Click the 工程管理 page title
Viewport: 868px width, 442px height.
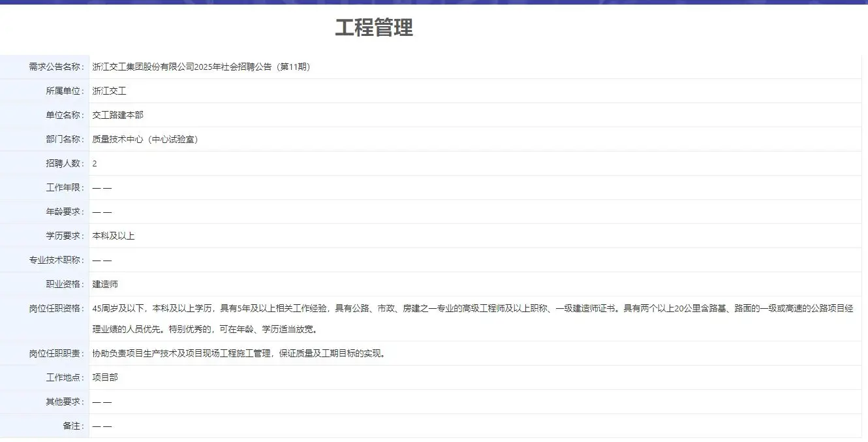(x=374, y=28)
